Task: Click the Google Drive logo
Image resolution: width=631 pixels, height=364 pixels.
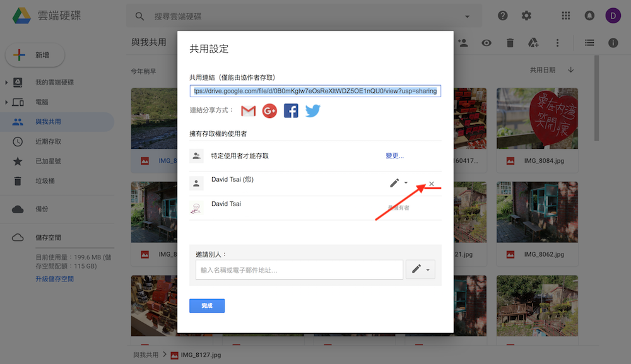Action: coord(21,16)
